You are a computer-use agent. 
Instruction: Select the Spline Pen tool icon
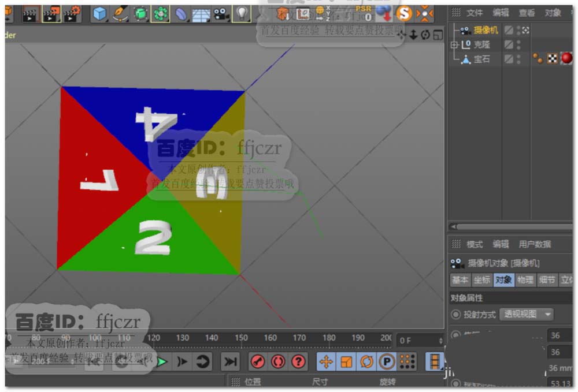pyautogui.click(x=120, y=13)
